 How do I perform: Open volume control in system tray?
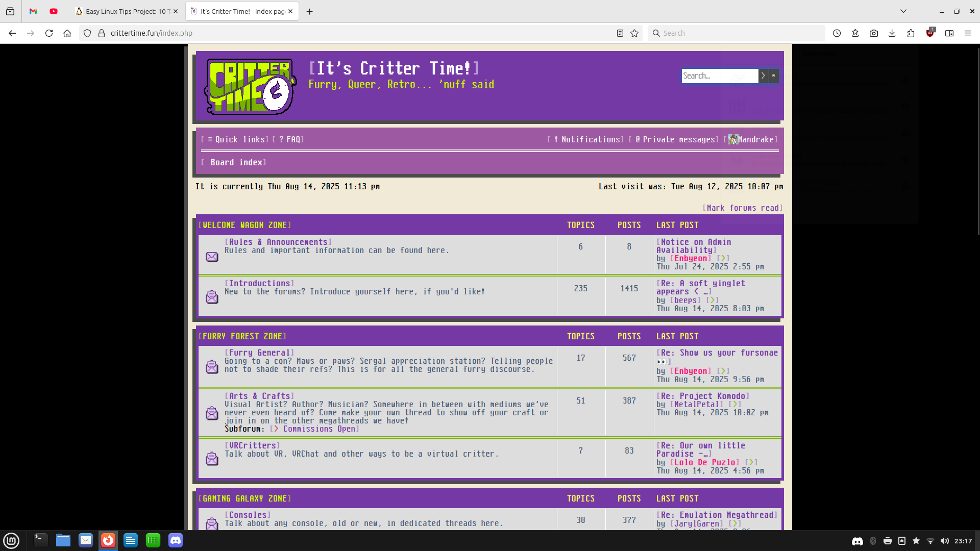pyautogui.click(x=944, y=541)
